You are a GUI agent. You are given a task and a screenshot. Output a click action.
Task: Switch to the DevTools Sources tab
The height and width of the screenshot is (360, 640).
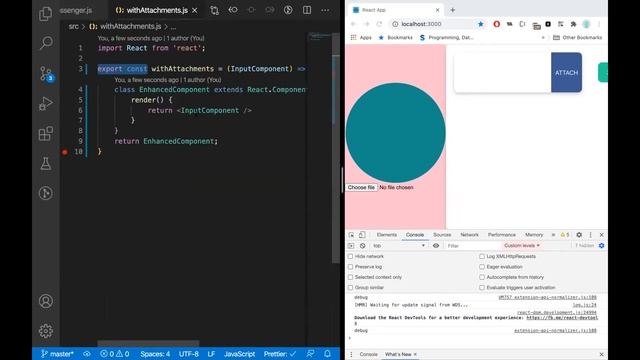(442, 235)
